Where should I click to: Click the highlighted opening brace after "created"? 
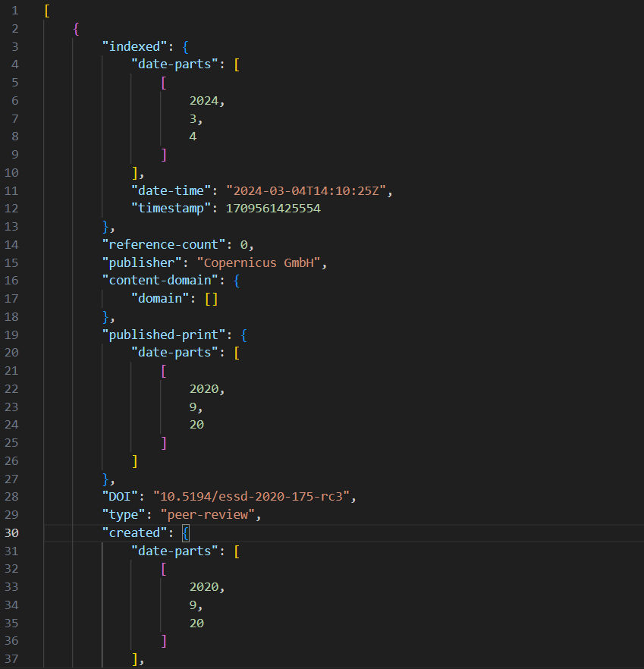coord(186,533)
